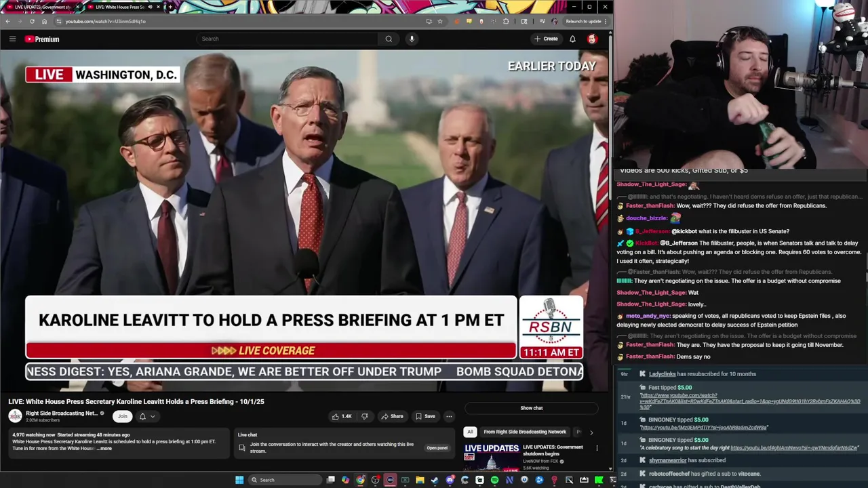
Task: Click the browser home icon
Action: (x=44, y=21)
